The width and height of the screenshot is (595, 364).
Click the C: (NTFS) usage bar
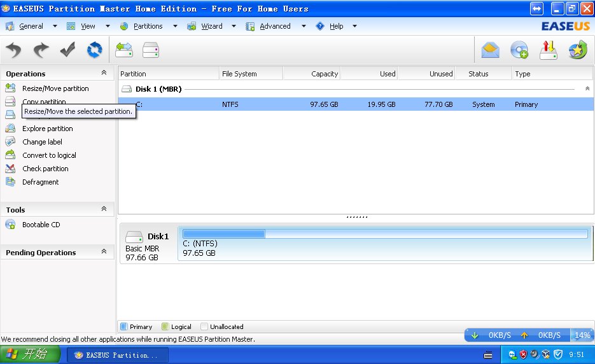click(385, 234)
